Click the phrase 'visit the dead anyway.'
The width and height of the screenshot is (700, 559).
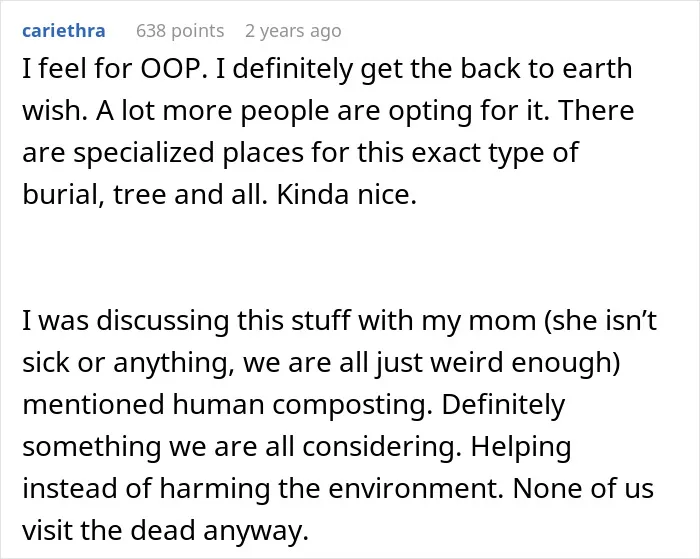click(x=166, y=530)
